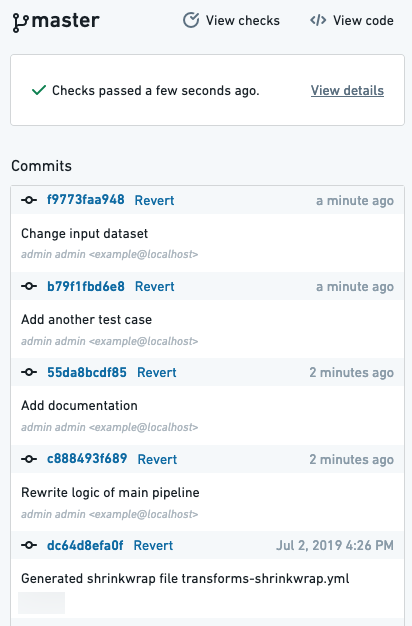Screen dimensions: 412x626
Task: Revert the Rewrite logic of main pipeline commit
Action: (157, 459)
